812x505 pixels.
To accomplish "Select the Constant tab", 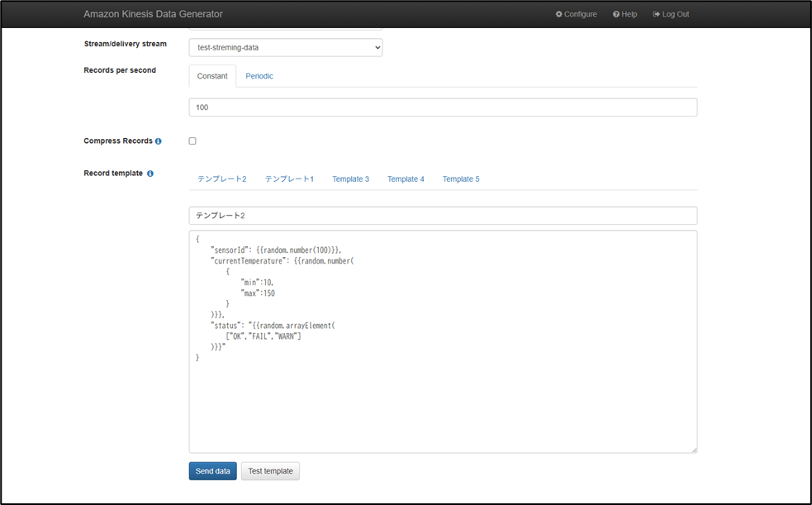I will pos(212,76).
